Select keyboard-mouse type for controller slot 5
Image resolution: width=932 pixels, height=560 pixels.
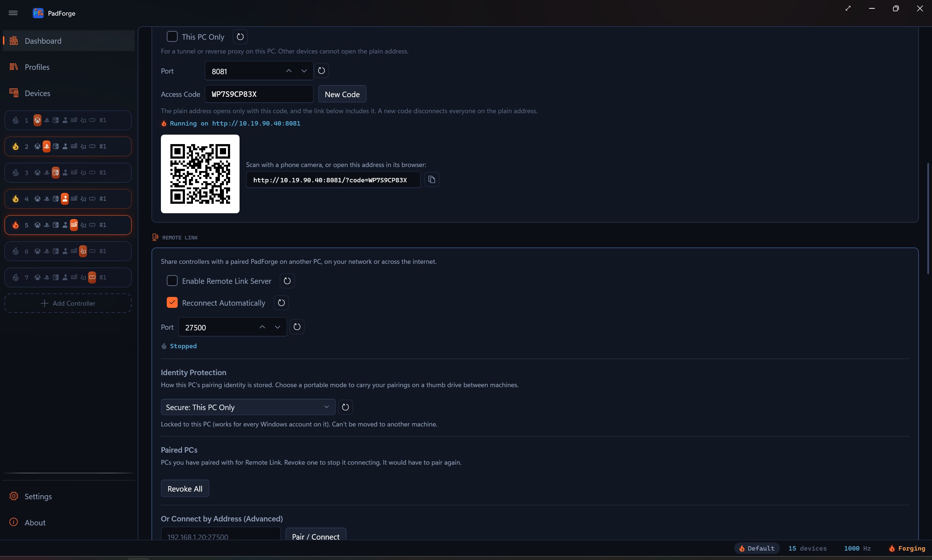[x=74, y=225]
